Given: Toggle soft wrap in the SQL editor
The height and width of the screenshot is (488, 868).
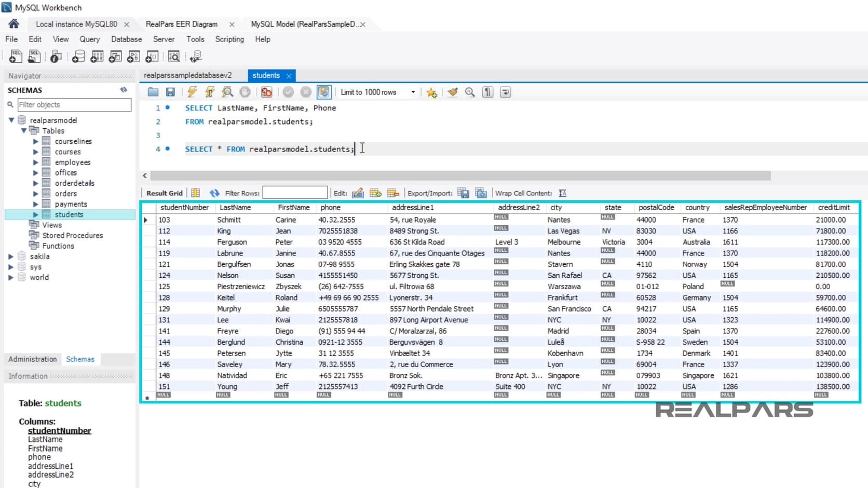Looking at the screenshot, I should click(x=505, y=92).
